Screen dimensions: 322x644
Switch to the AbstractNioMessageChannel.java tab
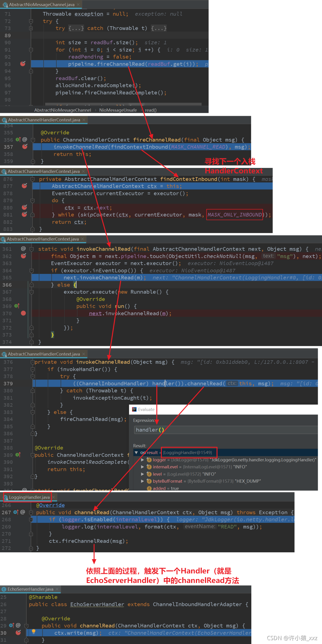[x=41, y=4]
